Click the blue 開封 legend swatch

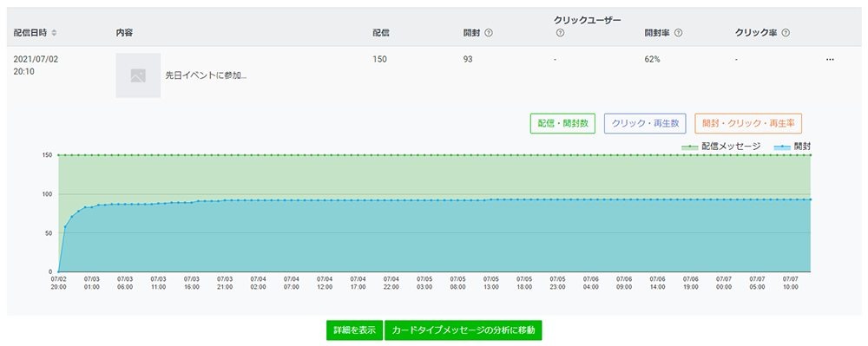[781, 147]
